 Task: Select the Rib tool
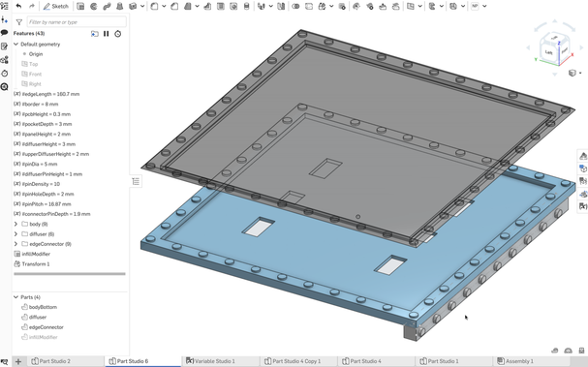[x=207, y=6]
